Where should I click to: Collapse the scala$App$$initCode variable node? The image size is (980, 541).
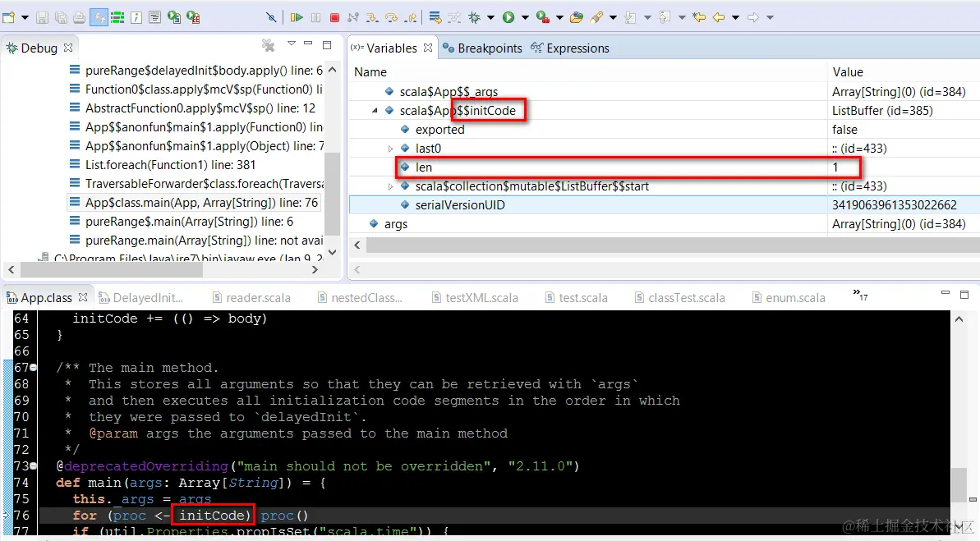tap(375, 111)
